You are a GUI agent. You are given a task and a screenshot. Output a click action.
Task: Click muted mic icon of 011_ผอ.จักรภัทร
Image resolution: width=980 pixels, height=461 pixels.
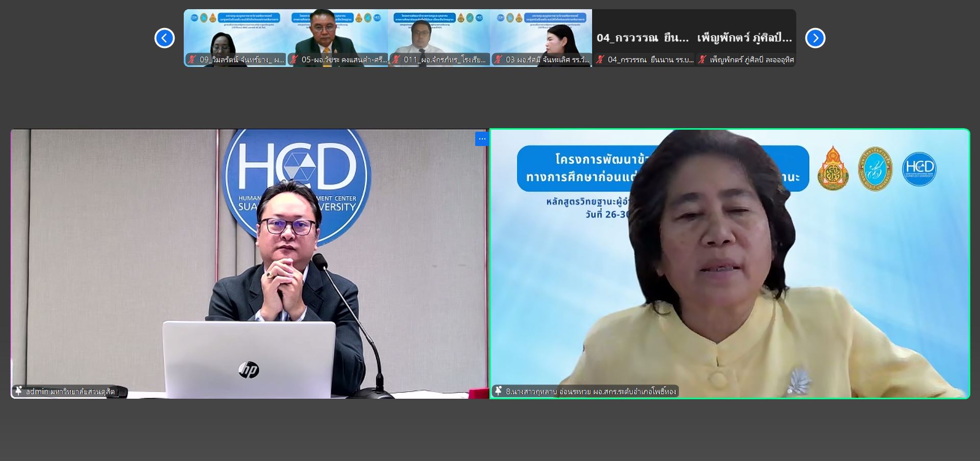396,60
